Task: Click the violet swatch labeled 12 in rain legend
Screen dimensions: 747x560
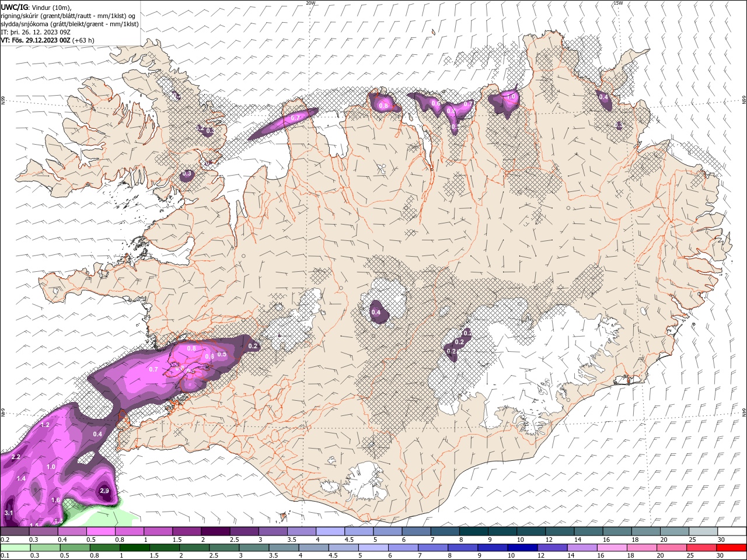Action: tap(551, 548)
